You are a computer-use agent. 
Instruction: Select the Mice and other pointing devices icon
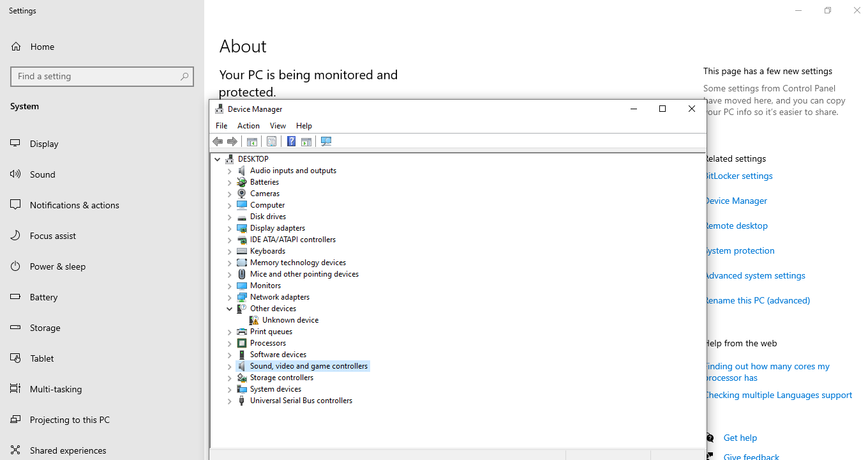242,274
